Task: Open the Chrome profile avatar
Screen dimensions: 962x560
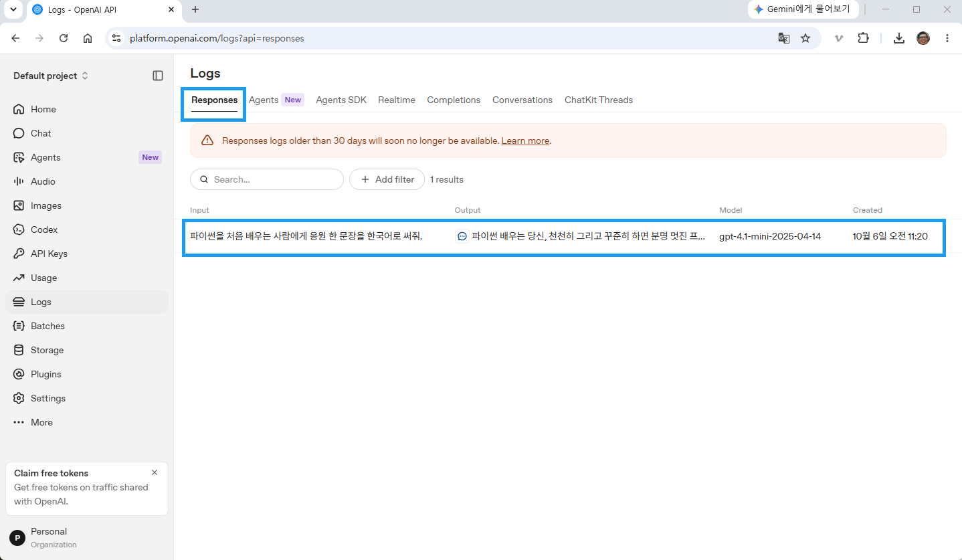Action: pyautogui.click(x=923, y=38)
